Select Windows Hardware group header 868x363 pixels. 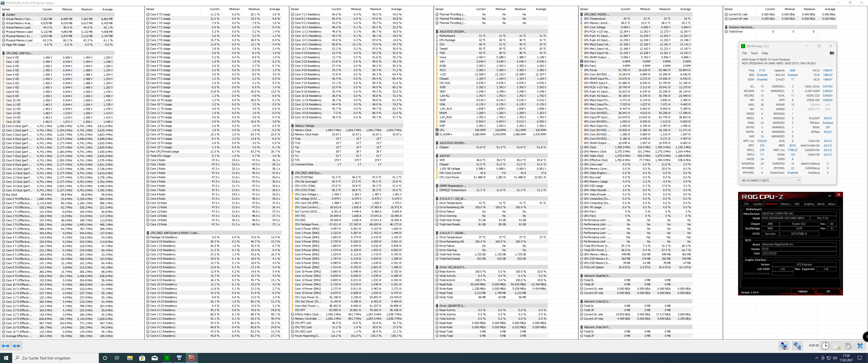(780, 27)
